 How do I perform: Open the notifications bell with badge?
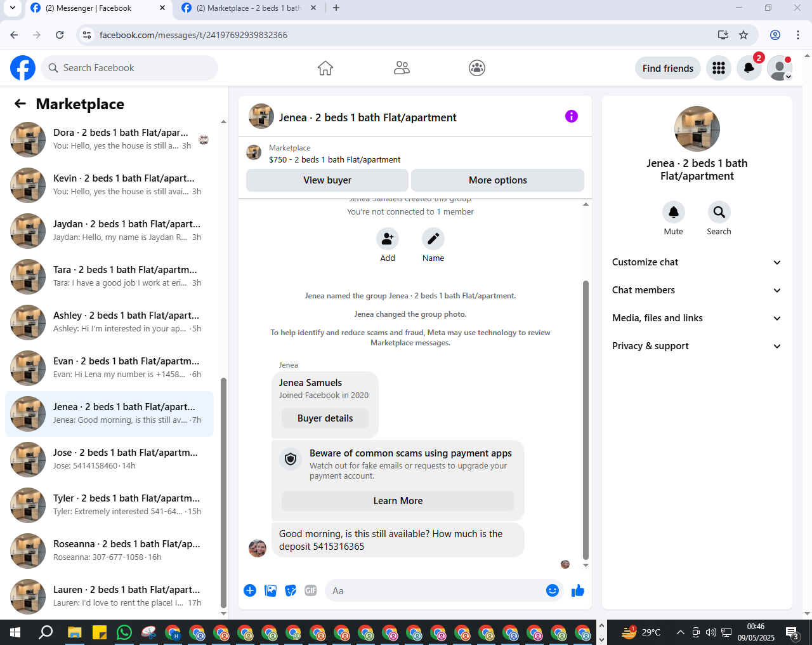pos(749,68)
